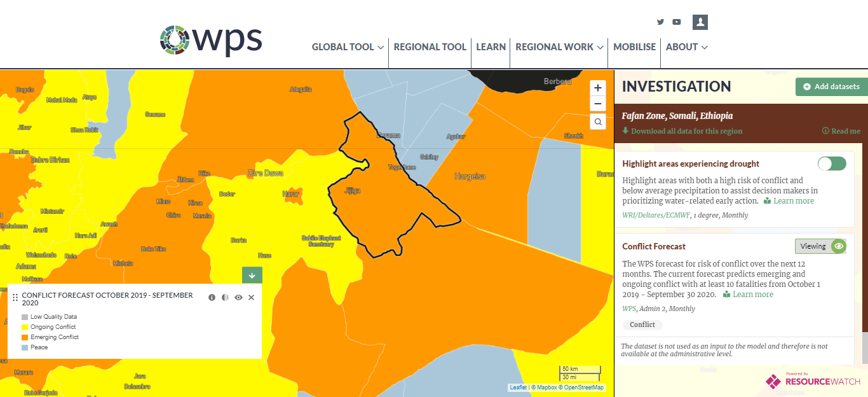This screenshot has height=397, width=868.
Task: Click the zoom-out control on the map
Action: 597,103
